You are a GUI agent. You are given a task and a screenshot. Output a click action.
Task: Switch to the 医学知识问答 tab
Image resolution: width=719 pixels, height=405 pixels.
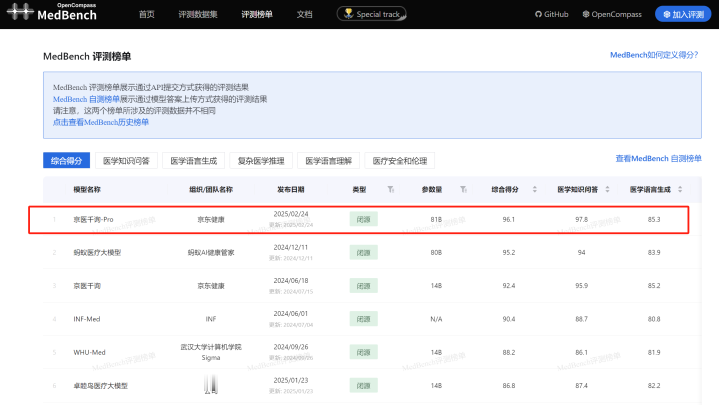point(126,160)
